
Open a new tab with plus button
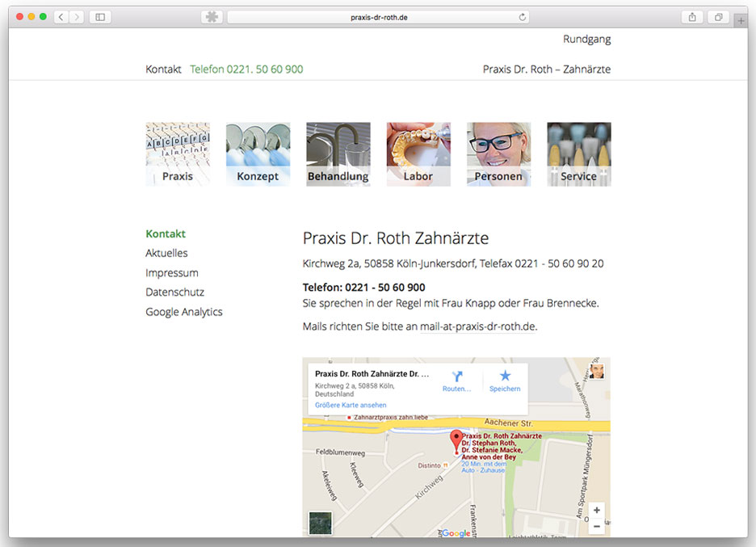(741, 20)
